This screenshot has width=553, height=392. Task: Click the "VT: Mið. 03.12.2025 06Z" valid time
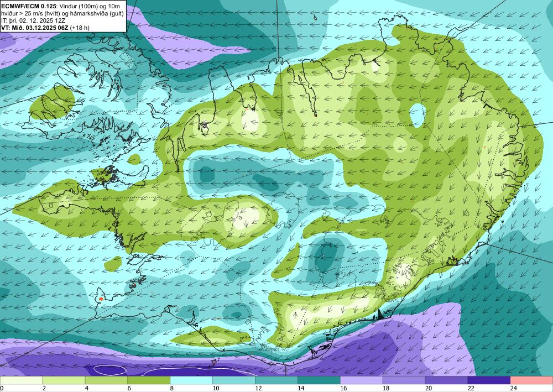pyautogui.click(x=34, y=28)
